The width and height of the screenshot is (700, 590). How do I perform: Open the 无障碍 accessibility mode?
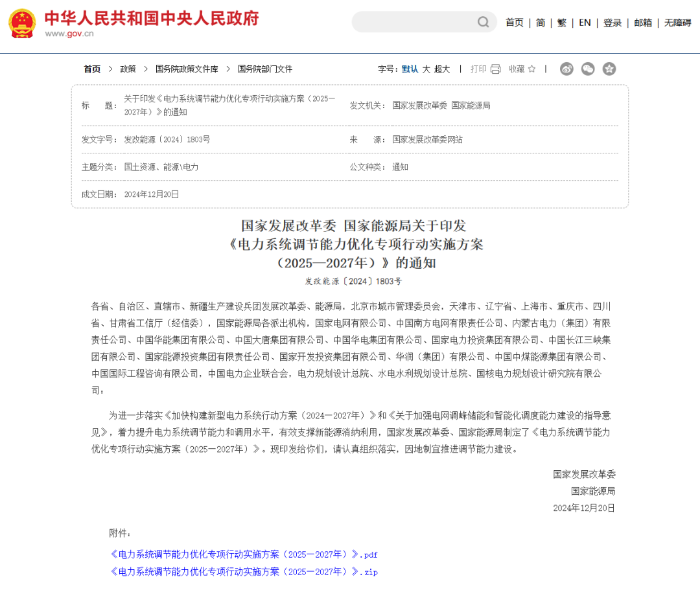[678, 23]
